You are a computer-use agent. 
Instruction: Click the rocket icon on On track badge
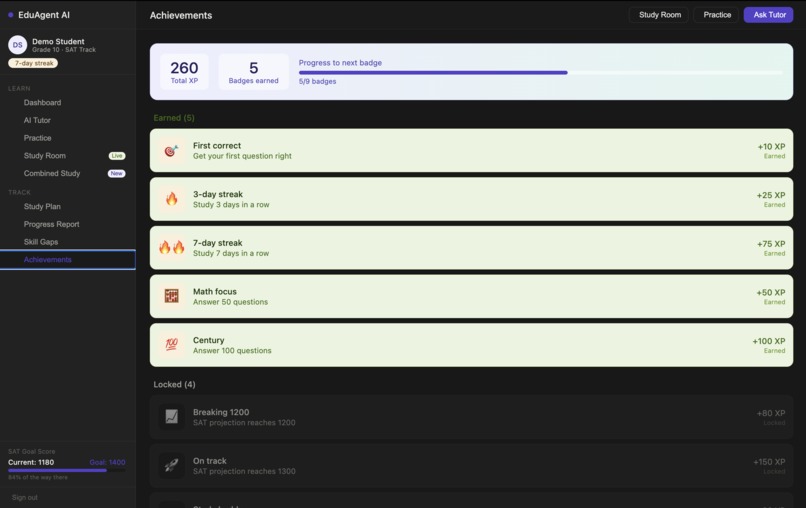(171, 465)
